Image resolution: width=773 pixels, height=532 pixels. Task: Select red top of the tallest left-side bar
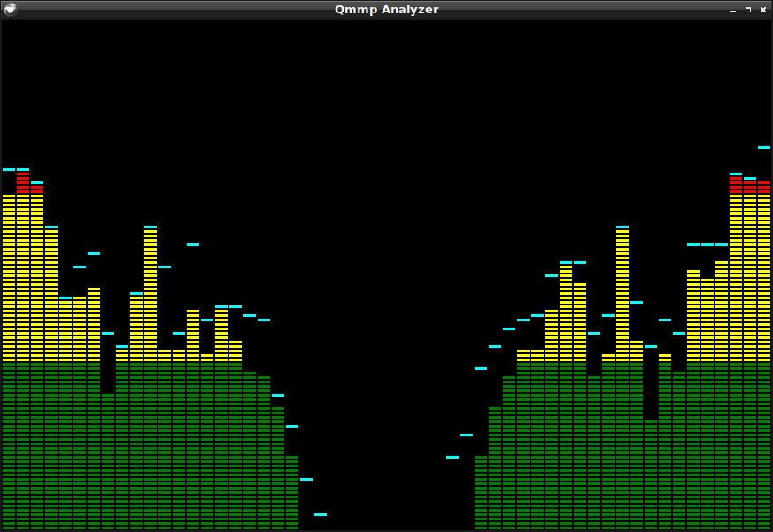(23, 181)
